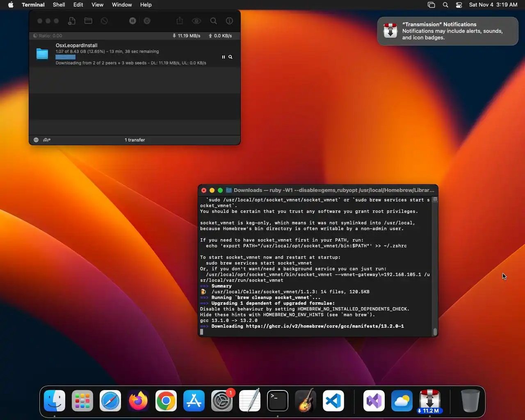Image resolution: width=525 pixels, height=420 pixels.
Task: Open the Terminal application menu
Action: click(x=33, y=5)
